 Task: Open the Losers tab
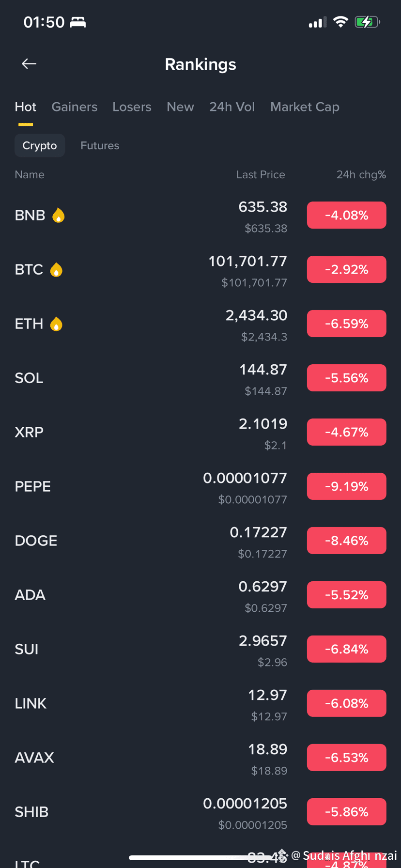point(132,107)
